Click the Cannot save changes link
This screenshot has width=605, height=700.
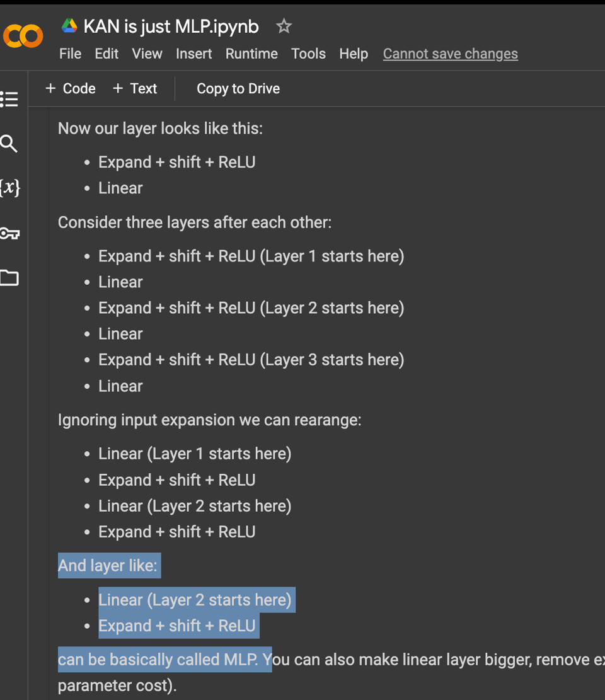(x=450, y=54)
